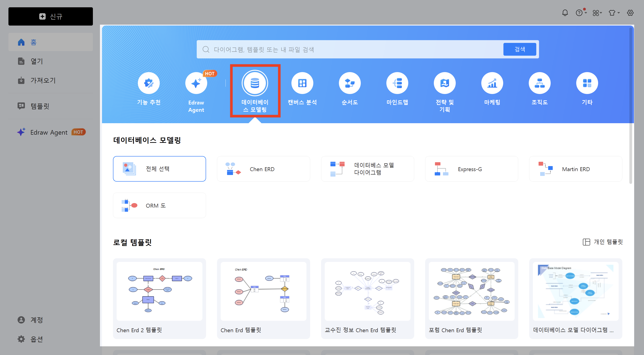
Task: Launch Edraw Agent via its HOT sparkle icon
Action: [x=196, y=83]
